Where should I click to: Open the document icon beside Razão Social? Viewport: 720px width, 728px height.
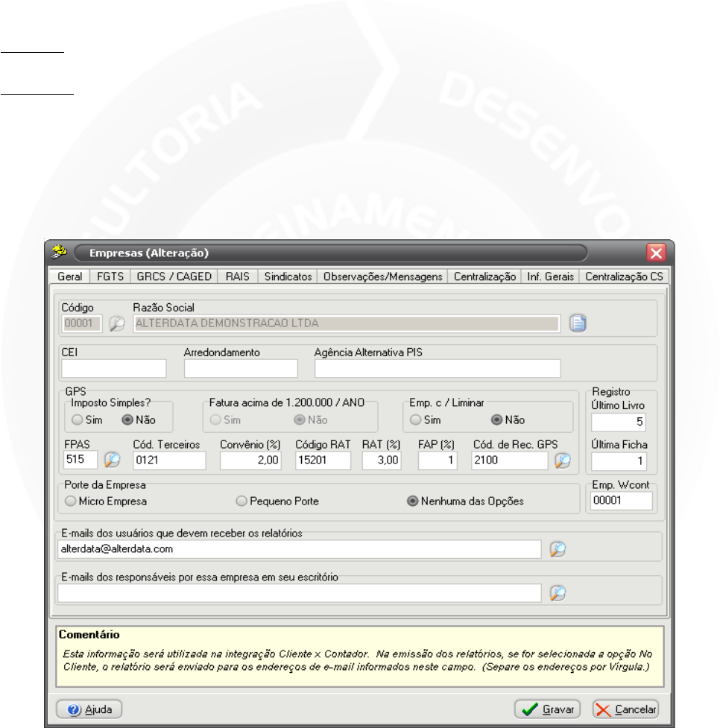pyautogui.click(x=579, y=323)
